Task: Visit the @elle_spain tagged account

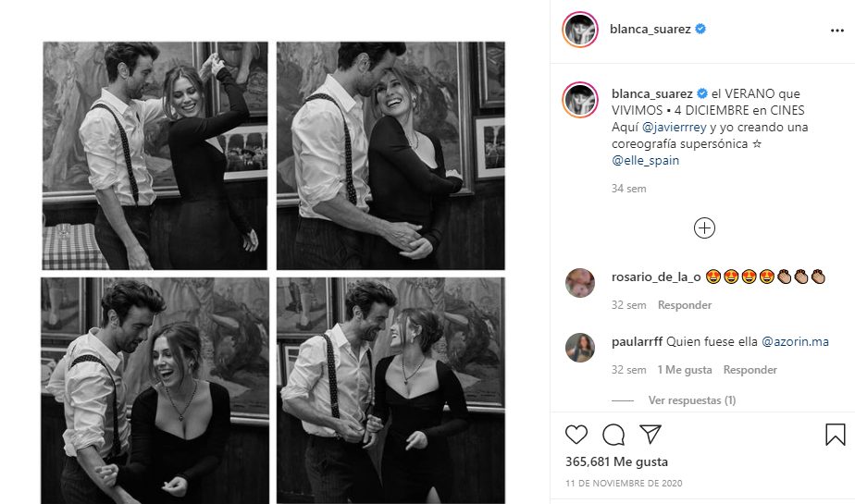Action: tap(645, 160)
